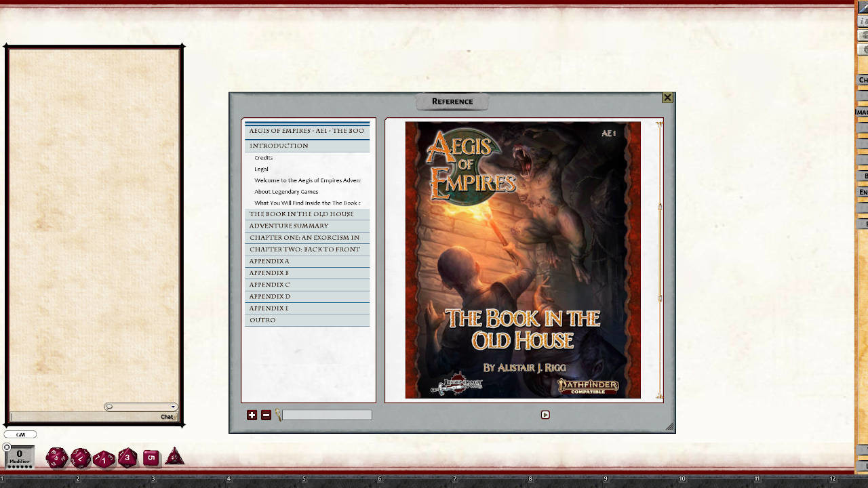This screenshot has height=488, width=868.
Task: Select the Legal entry
Action: pyautogui.click(x=261, y=169)
